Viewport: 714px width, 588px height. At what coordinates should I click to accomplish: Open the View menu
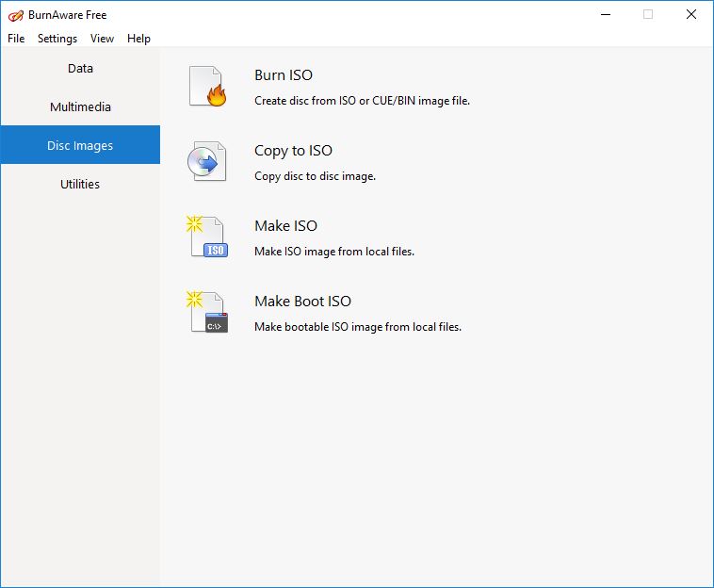[x=102, y=39]
